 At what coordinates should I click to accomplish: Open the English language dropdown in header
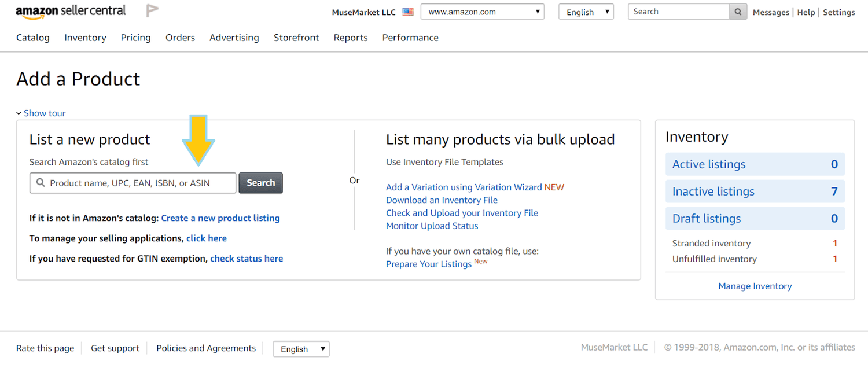pyautogui.click(x=586, y=12)
